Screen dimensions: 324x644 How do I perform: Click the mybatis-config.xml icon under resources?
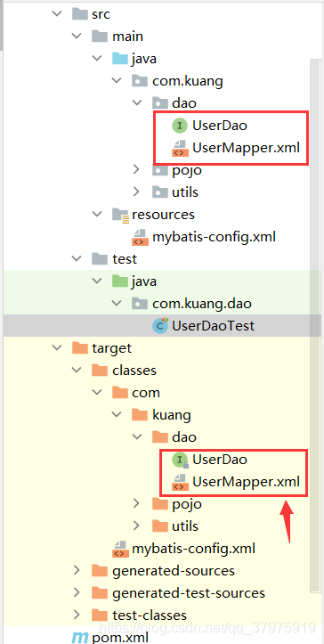(140, 237)
